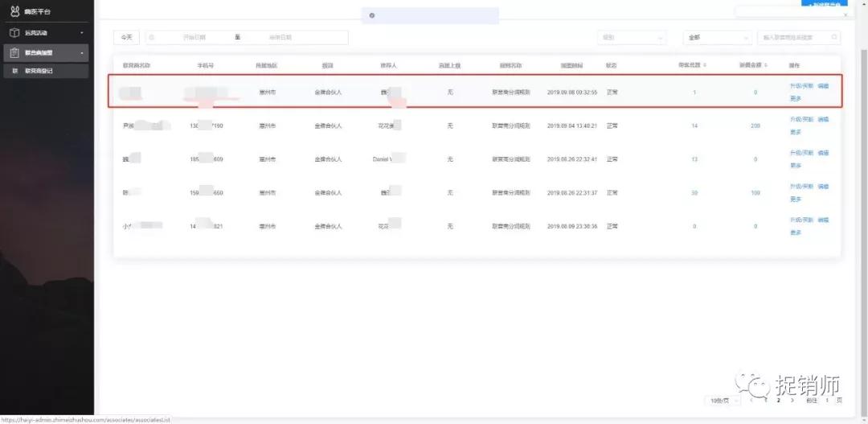This screenshot has width=868, height=424.
Task: Click the sort icon on 消费金额 column
Action: [766, 65]
